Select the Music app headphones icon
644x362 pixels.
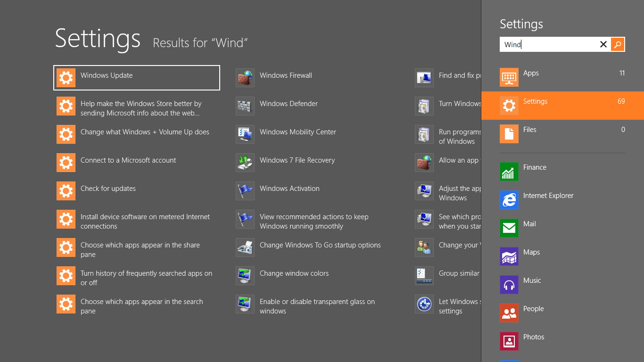[509, 285]
